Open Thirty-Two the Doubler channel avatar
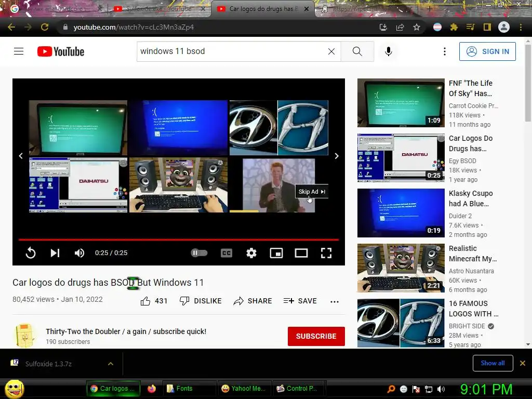This screenshot has width=532, height=399. [25, 336]
